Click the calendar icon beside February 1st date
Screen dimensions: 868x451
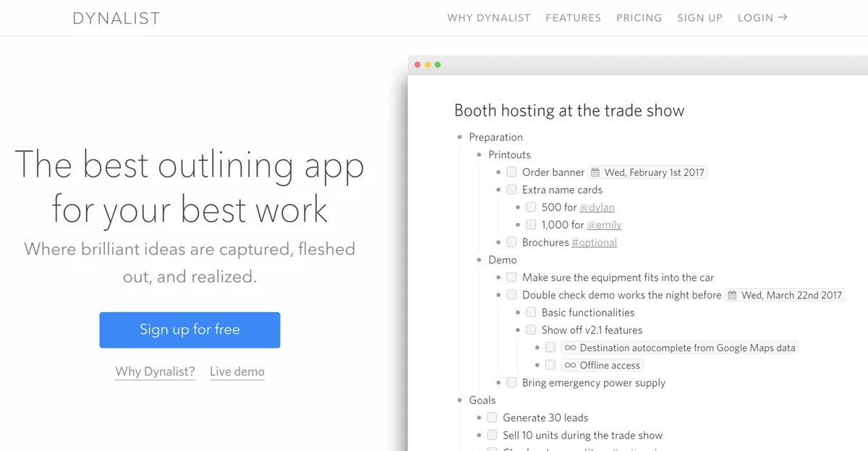click(595, 172)
